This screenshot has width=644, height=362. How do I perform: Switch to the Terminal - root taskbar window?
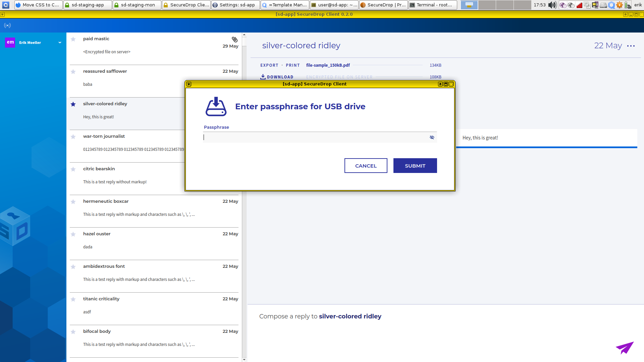(433, 5)
